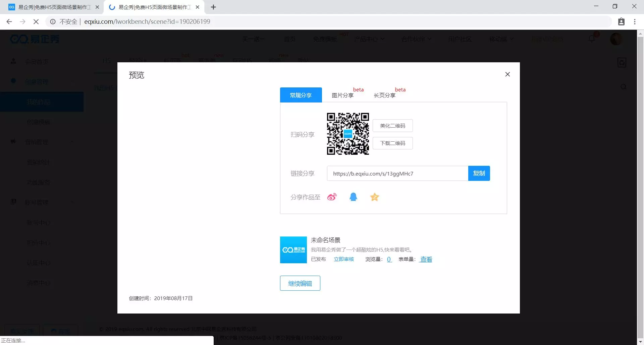
Task: Stop loading the page
Action: pos(36,22)
